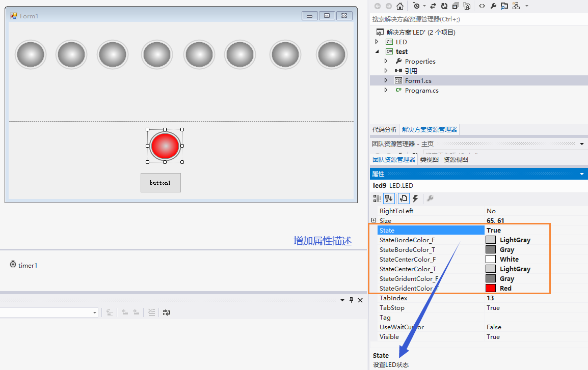Show events with the lightning bolt icon
The image size is (588, 370).
pyautogui.click(x=415, y=198)
